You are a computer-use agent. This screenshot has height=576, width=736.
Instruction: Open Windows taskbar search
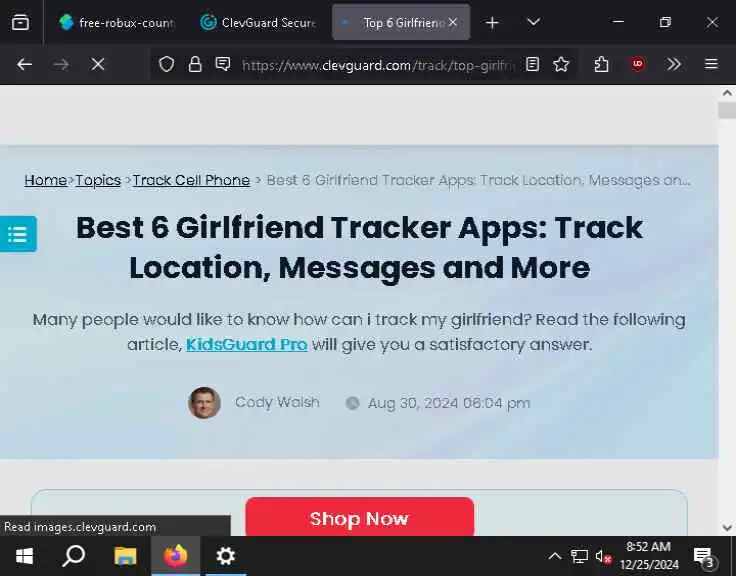point(73,556)
